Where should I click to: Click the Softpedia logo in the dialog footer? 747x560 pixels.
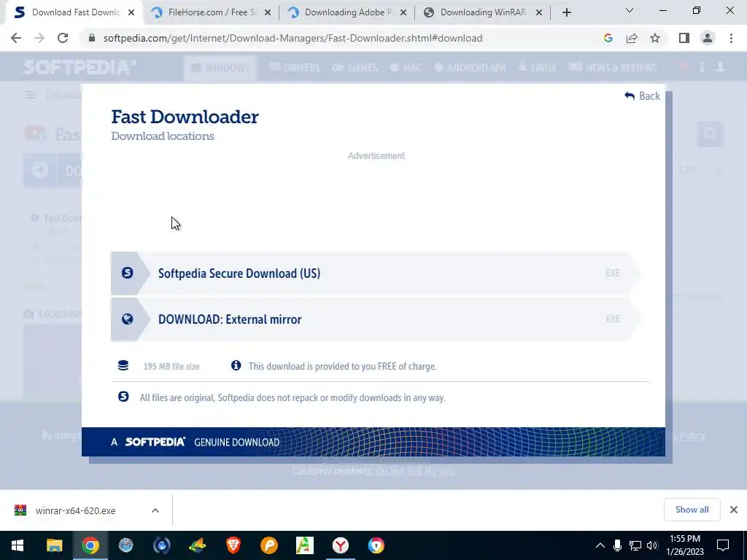[x=155, y=442]
